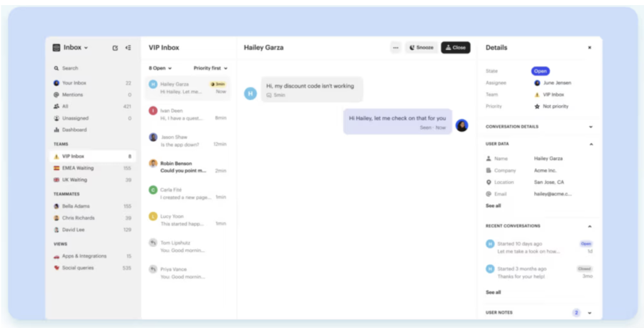This screenshot has height=328, width=644.
Task: Click the Location pin icon
Action: tap(488, 182)
